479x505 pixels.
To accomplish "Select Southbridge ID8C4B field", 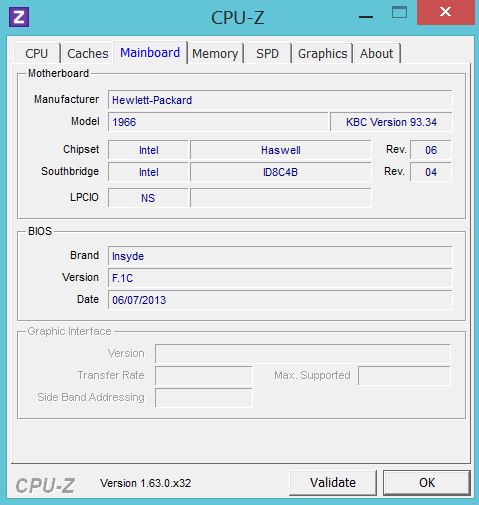I will 281,172.
